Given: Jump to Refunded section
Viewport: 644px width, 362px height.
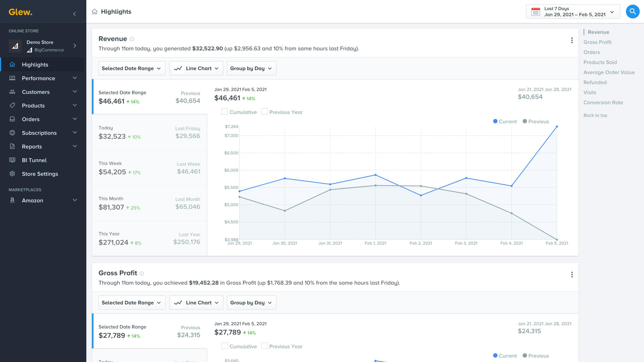Looking at the screenshot, I should point(595,82).
